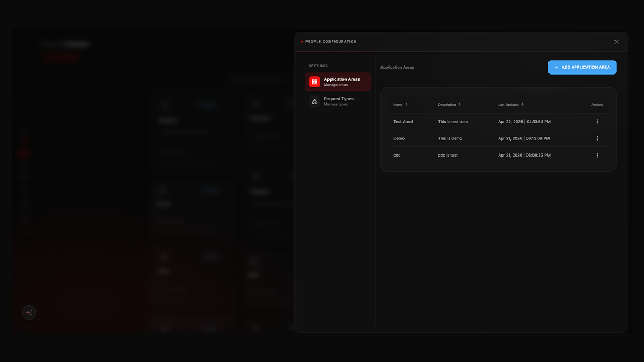Click the cdc name cell
This screenshot has height=362, width=644.
[397, 155]
